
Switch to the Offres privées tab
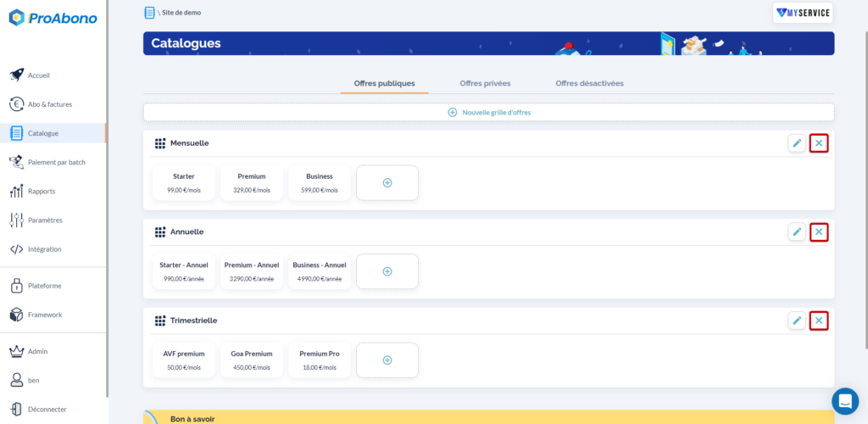pos(485,84)
